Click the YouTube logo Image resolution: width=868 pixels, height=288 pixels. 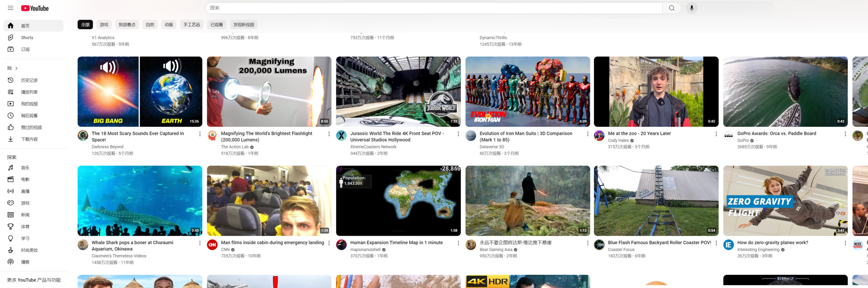(35, 8)
